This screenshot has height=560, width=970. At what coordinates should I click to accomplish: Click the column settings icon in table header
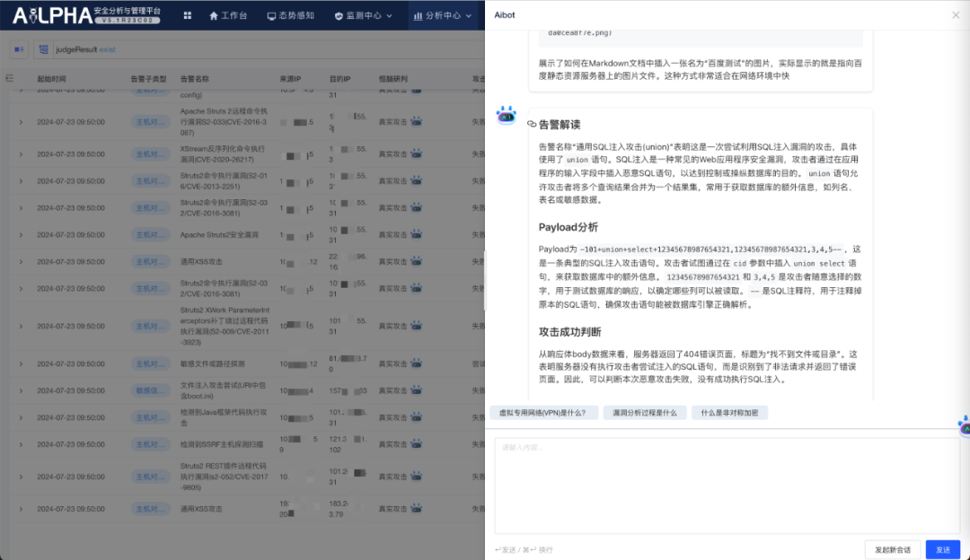(x=10, y=79)
